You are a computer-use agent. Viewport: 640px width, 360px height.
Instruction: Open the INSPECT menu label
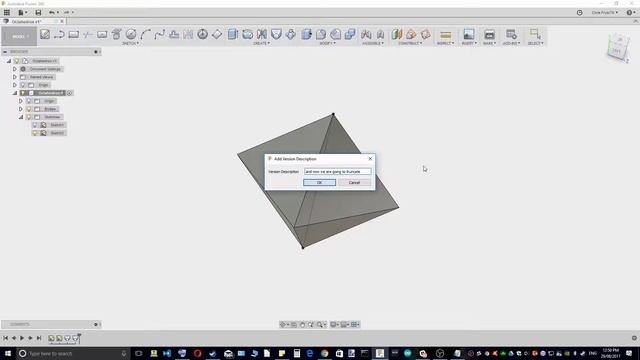point(445,43)
